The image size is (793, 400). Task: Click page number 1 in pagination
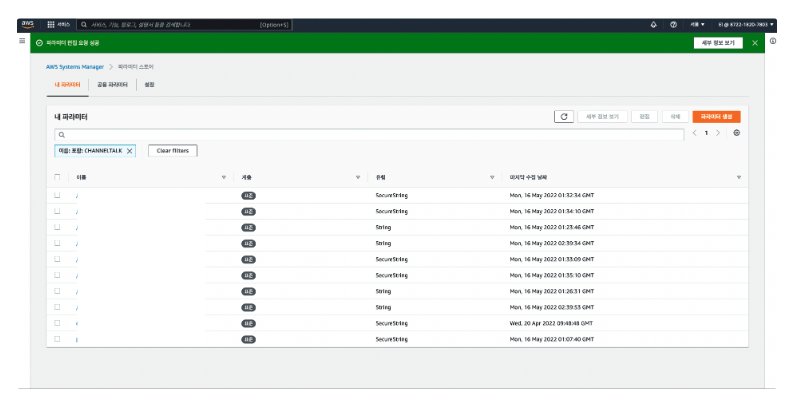[x=706, y=133]
